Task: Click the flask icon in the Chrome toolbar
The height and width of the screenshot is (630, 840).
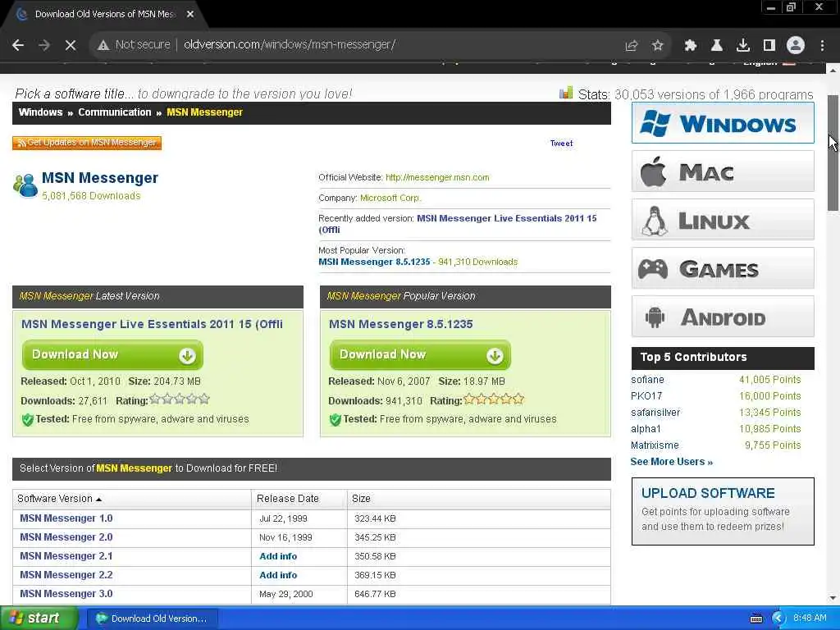Action: (716, 46)
